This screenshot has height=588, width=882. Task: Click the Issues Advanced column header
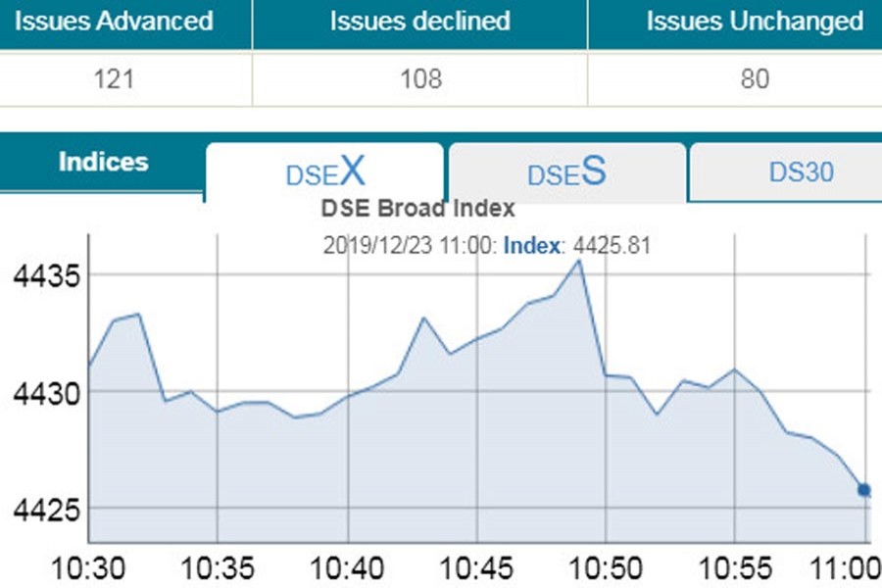[114, 21]
